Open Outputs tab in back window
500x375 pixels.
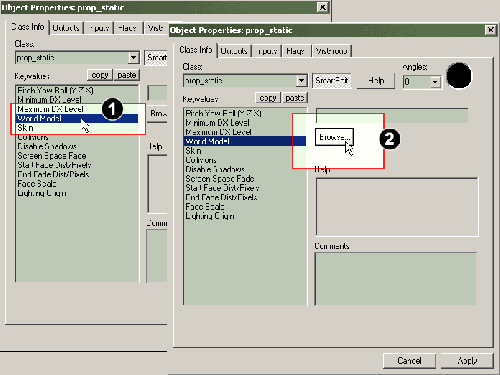66,28
